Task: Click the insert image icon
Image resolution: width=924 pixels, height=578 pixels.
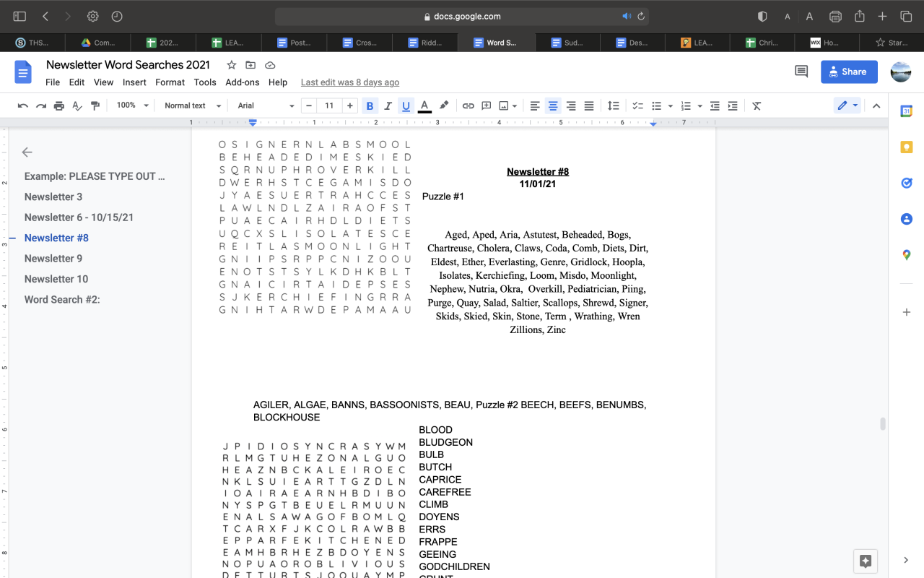Action: click(x=504, y=105)
